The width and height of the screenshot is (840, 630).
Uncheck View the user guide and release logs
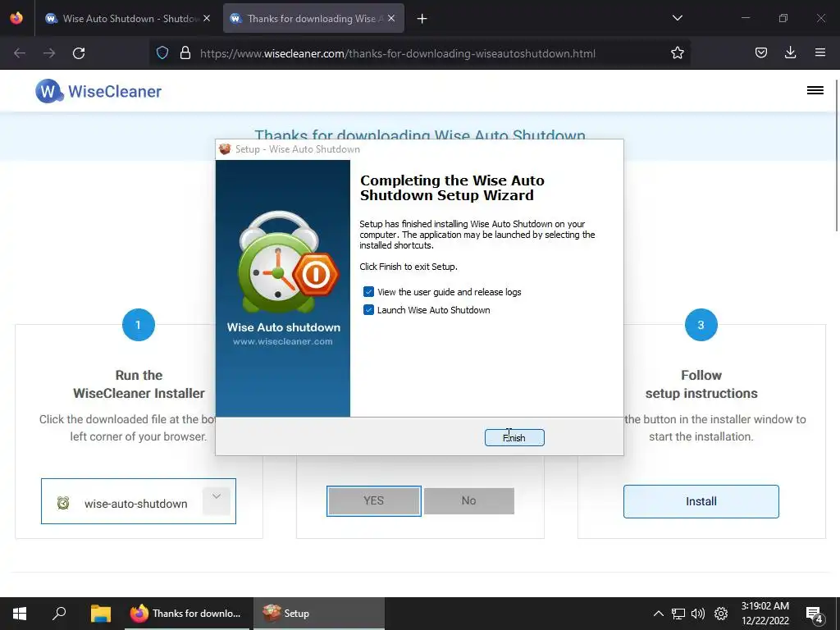368,292
